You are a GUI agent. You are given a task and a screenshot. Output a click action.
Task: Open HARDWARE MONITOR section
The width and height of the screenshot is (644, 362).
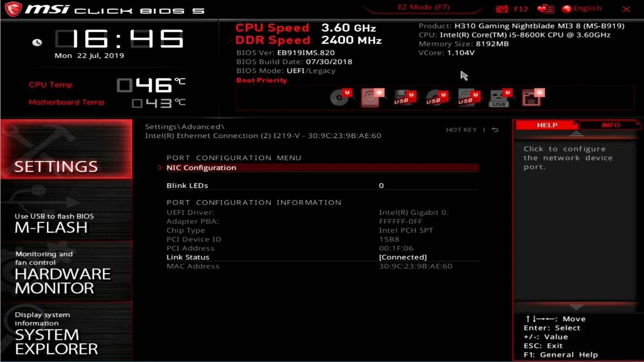pos(66,271)
